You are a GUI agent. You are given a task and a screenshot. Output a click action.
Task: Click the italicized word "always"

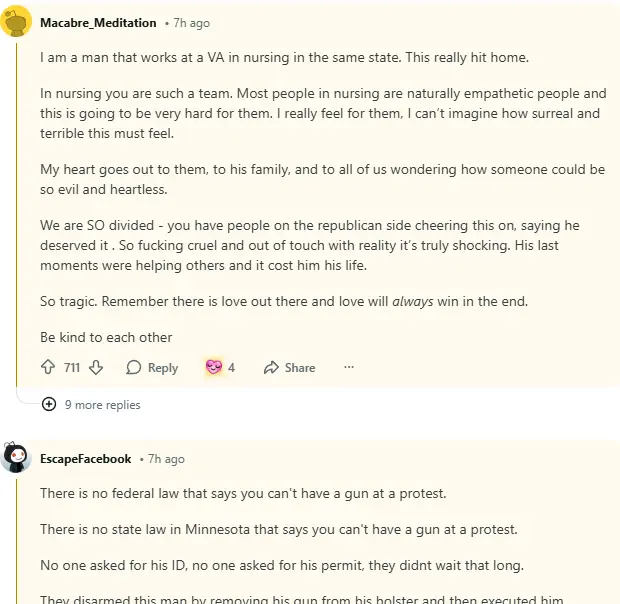pyautogui.click(x=412, y=301)
